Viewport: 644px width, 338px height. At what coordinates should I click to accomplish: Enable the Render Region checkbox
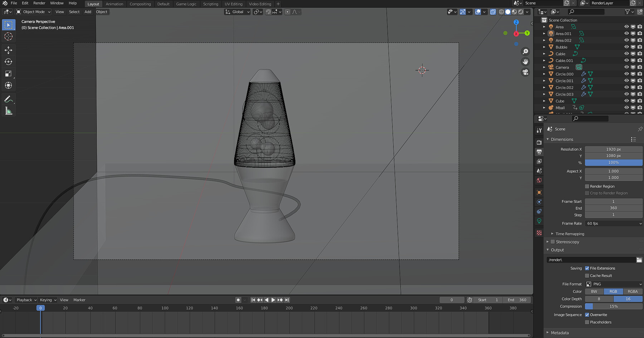coord(587,186)
